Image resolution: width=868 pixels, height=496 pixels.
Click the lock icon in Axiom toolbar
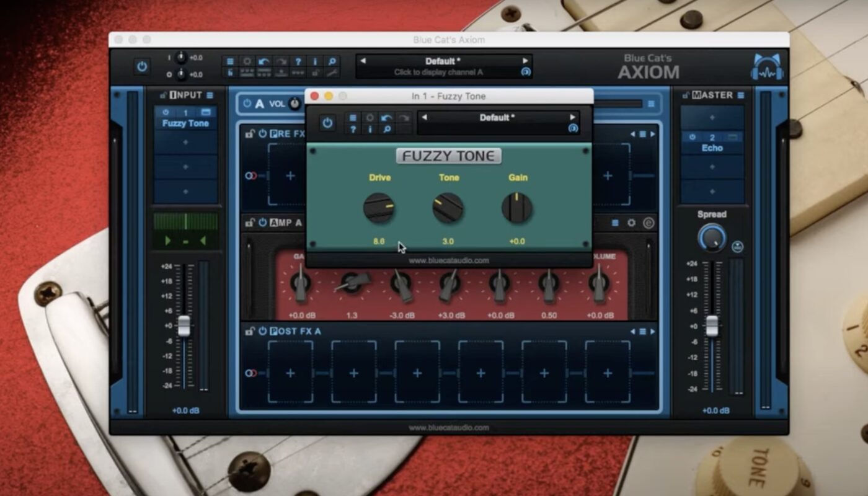[315, 73]
